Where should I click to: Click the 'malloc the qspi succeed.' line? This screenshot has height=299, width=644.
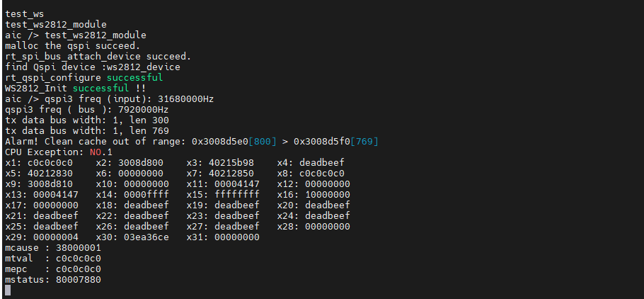(62, 46)
